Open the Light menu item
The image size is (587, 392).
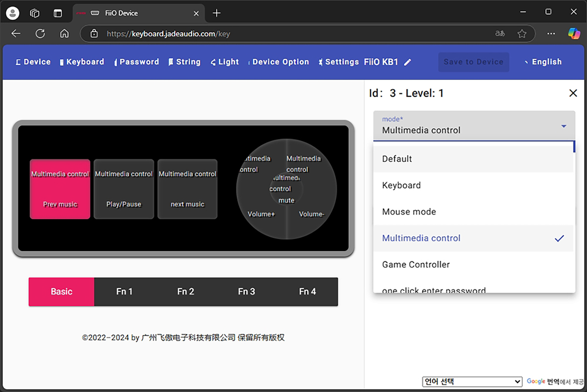[225, 62]
